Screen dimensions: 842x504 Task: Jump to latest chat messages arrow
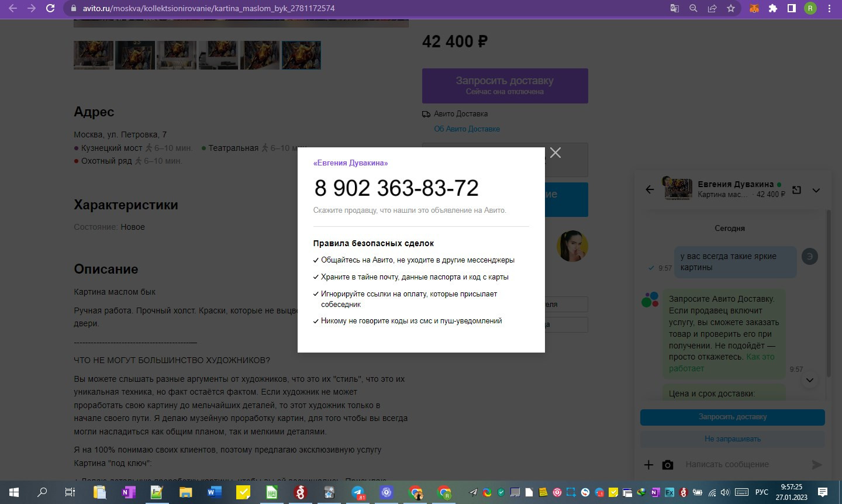(x=810, y=380)
